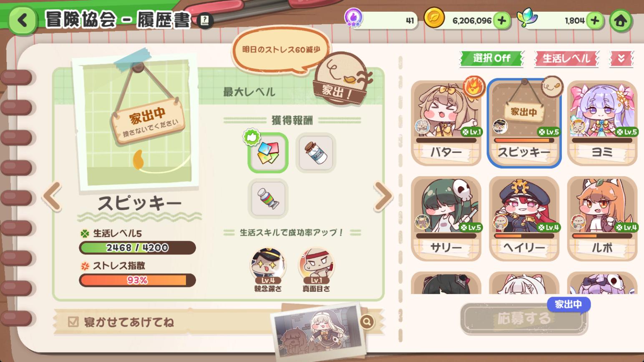Click the green back arrow button
Image resolution: width=644 pixels, height=362 pixels.
pos(23,20)
